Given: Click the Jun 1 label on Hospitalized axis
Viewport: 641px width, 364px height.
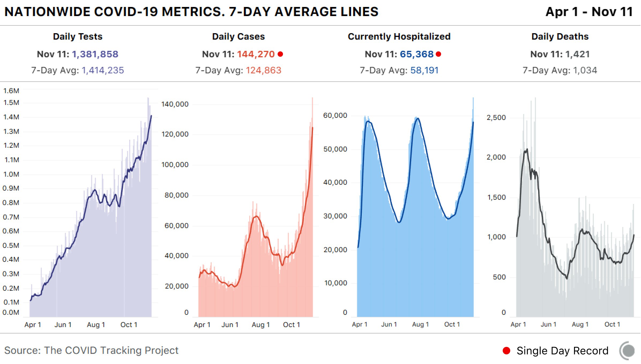Looking at the screenshot, I should pyautogui.click(x=389, y=324).
